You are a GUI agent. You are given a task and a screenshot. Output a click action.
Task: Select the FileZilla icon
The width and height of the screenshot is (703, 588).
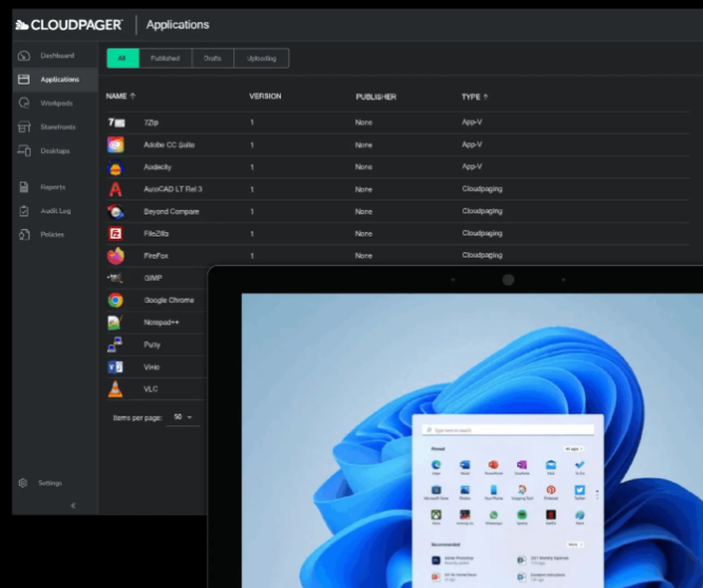(115, 233)
